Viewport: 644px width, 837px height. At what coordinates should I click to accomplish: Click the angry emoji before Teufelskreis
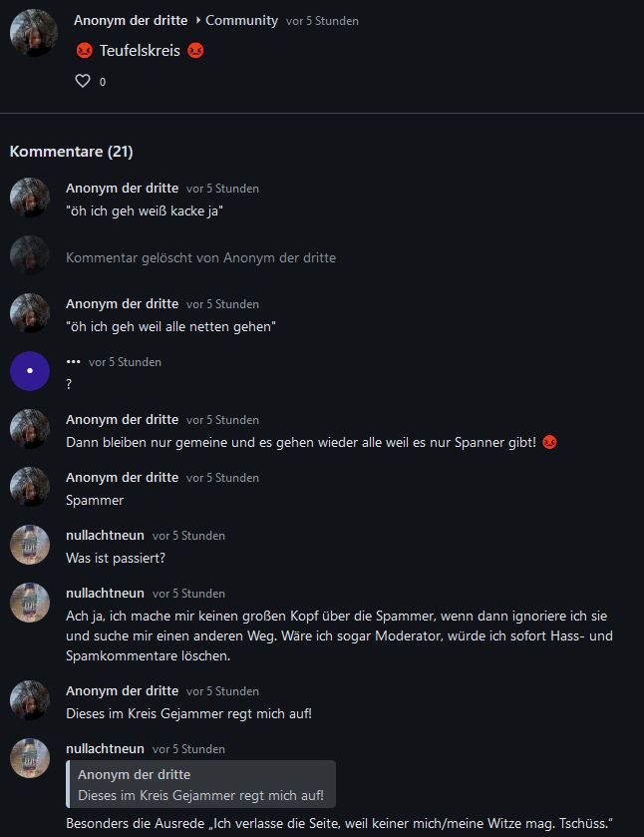[85, 51]
